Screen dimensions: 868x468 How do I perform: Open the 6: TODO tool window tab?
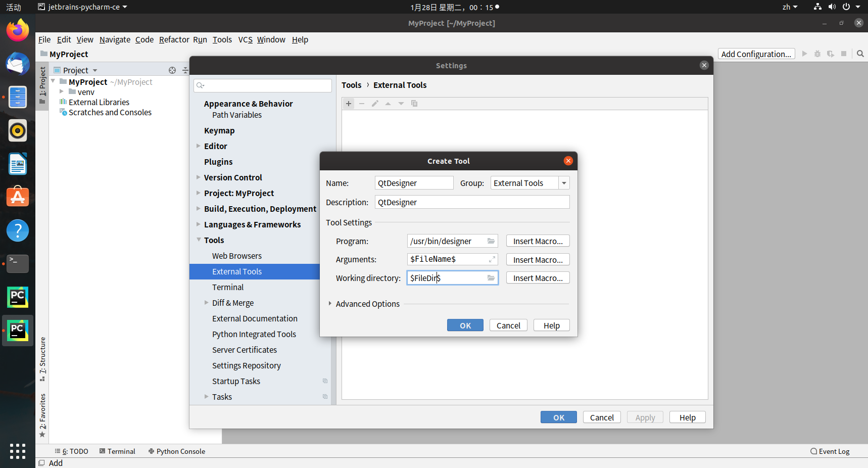(x=72, y=451)
